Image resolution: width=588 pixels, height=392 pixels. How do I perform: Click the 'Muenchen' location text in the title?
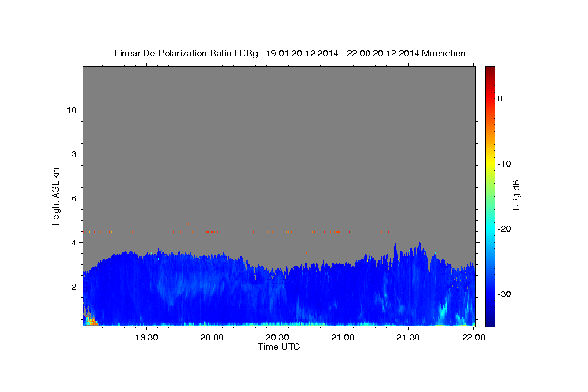(x=444, y=53)
